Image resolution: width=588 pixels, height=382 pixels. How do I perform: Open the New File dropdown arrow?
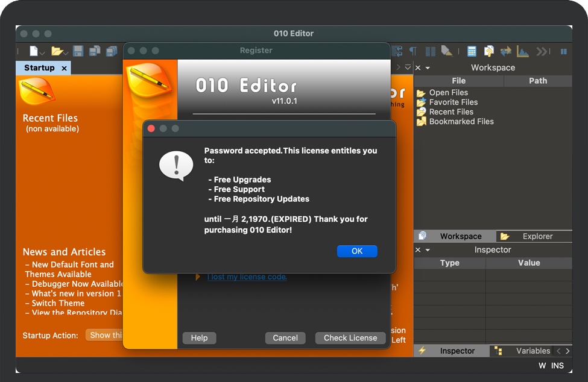point(42,53)
